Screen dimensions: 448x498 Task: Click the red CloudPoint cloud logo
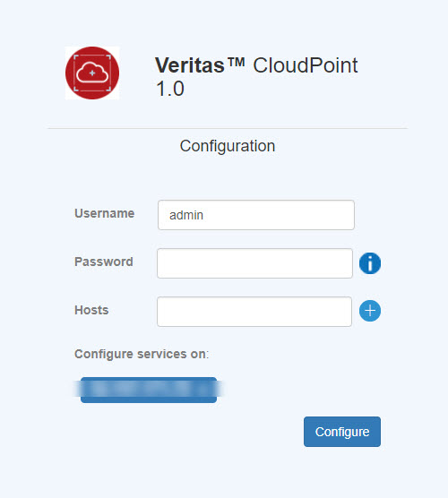[92, 73]
